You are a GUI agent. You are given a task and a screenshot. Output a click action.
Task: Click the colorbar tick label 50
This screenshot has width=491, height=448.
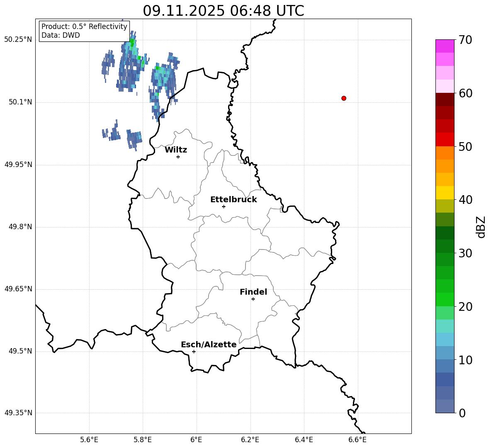(465, 147)
